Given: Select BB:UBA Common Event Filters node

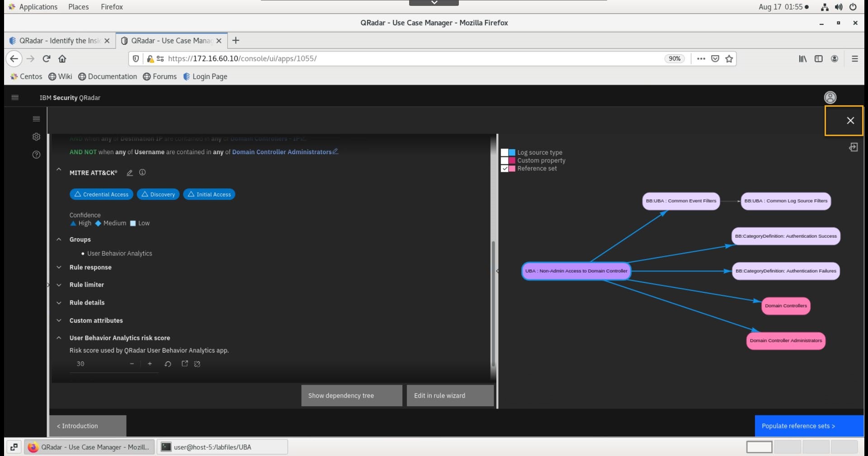Looking at the screenshot, I should 681,201.
